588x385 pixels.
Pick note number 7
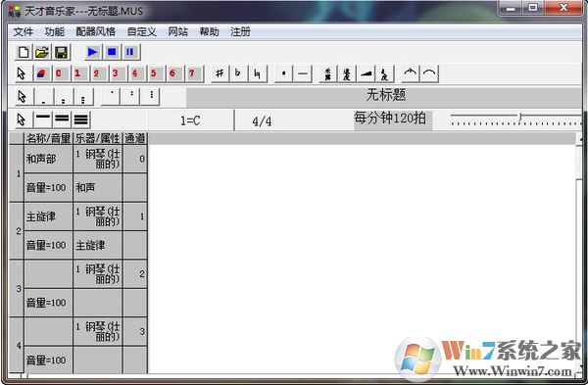[x=193, y=73]
